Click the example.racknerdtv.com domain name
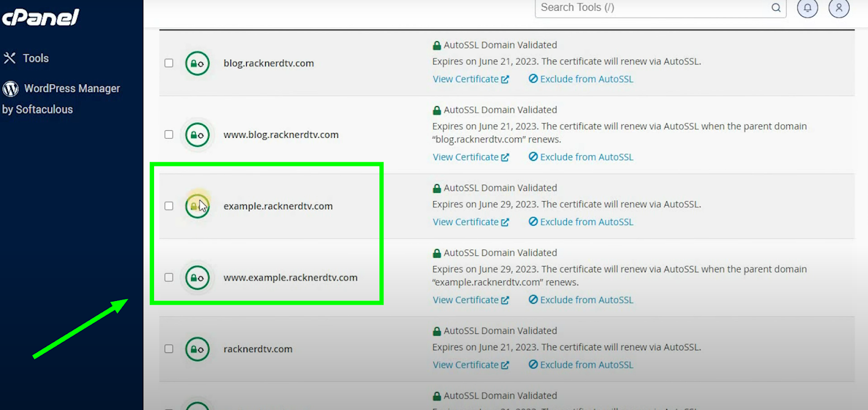 click(278, 206)
